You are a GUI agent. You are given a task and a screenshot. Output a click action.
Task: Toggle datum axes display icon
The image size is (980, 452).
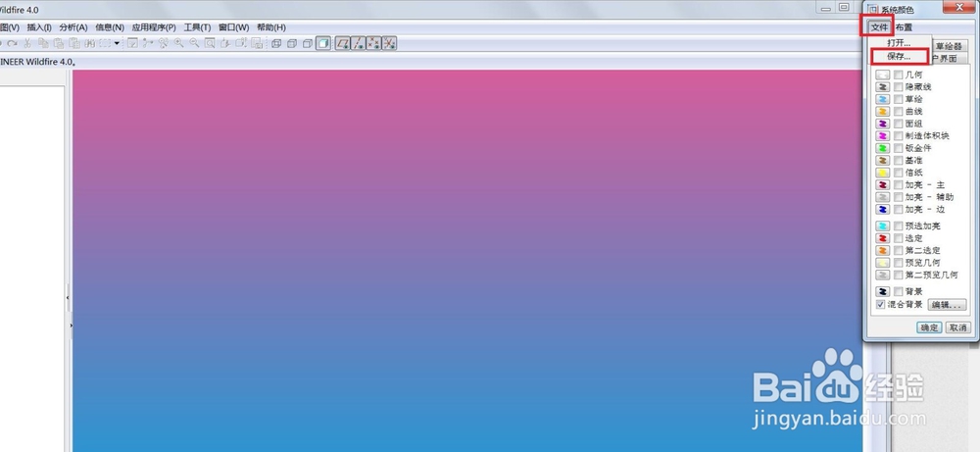pos(358,43)
